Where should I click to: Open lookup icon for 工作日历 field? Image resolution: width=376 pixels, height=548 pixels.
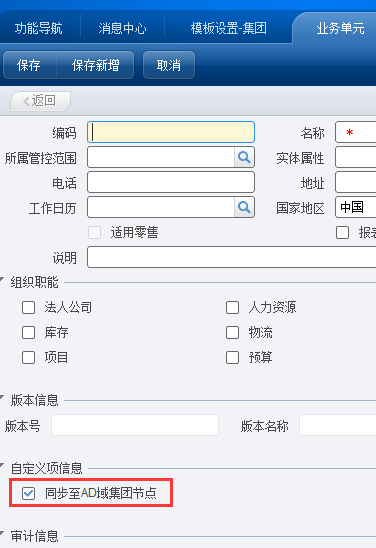(x=244, y=207)
